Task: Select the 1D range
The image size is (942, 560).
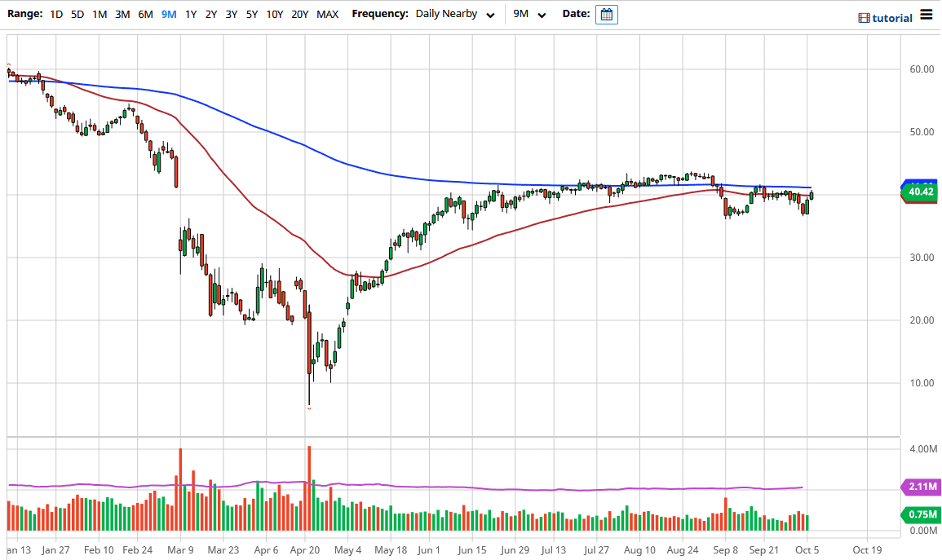Action: tap(55, 14)
